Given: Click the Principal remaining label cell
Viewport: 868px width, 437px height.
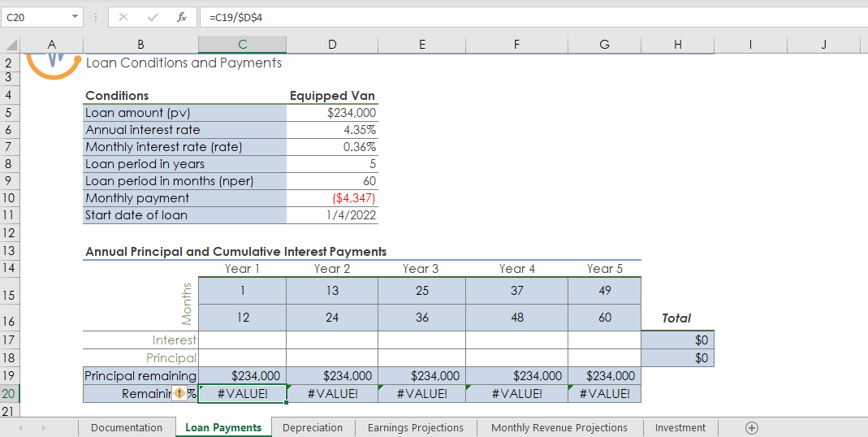Looking at the screenshot, I should 140,376.
